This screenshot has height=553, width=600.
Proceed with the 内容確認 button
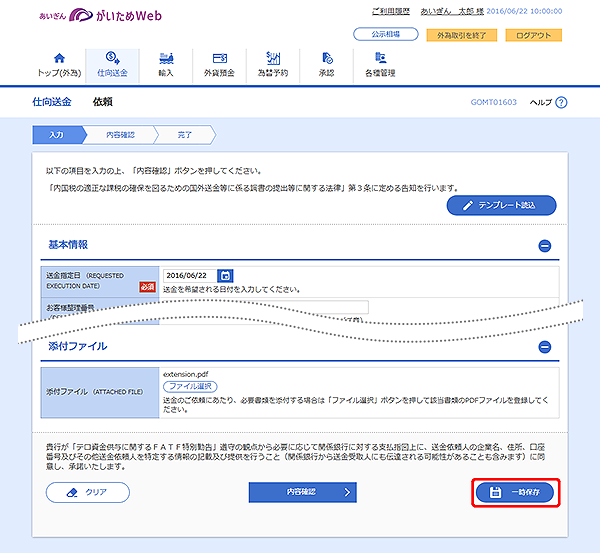pos(301,492)
